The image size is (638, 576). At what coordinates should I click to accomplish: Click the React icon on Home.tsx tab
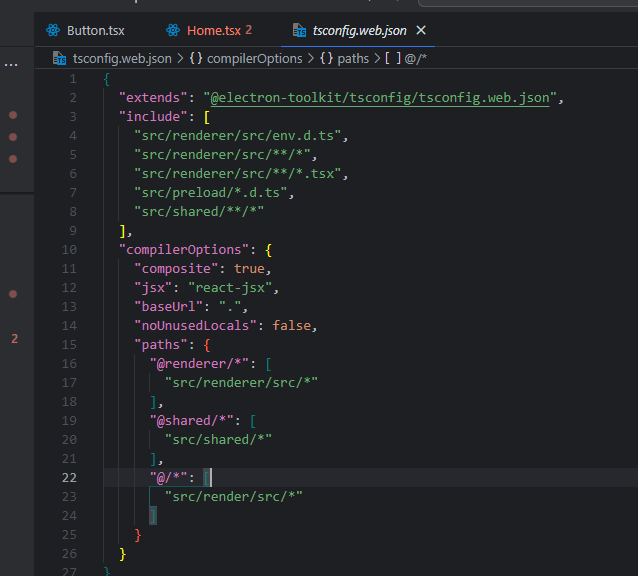(x=173, y=31)
